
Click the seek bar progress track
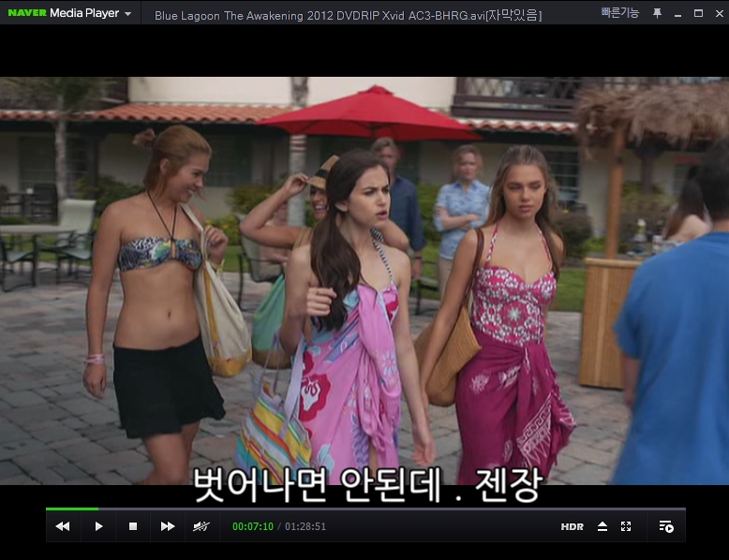pos(375,508)
